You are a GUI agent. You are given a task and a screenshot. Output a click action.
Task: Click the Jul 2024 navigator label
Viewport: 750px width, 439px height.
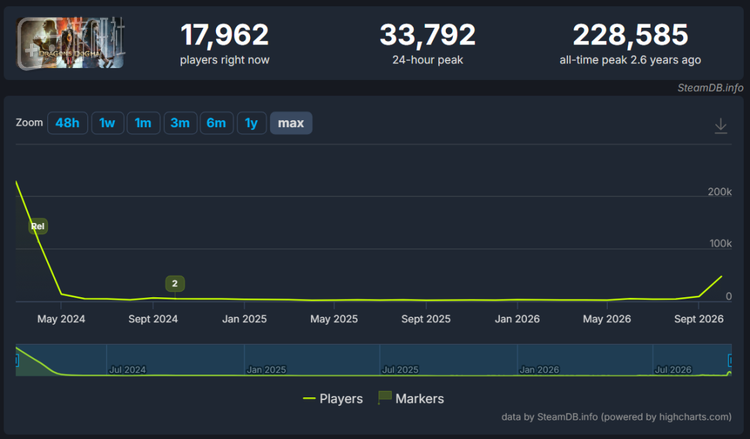point(127,370)
